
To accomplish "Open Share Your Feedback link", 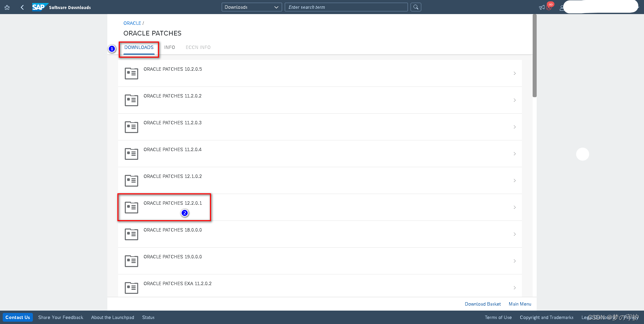I will [x=61, y=317].
